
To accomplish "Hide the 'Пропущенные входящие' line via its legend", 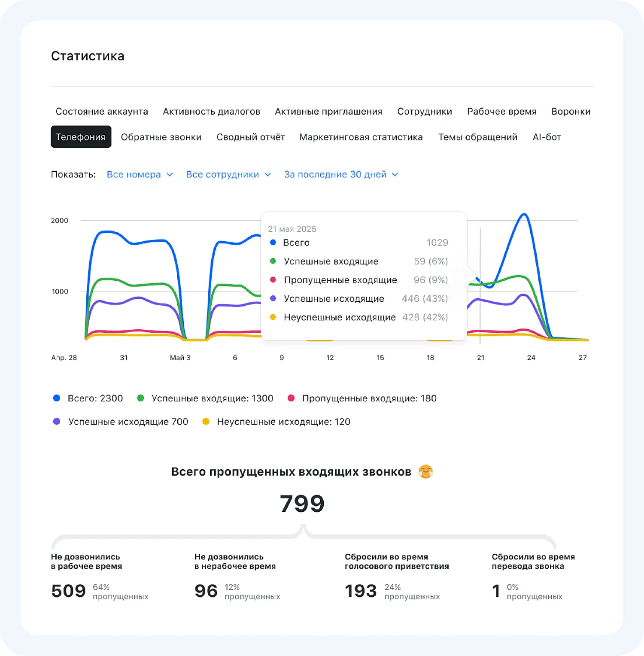I will pyautogui.click(x=369, y=398).
